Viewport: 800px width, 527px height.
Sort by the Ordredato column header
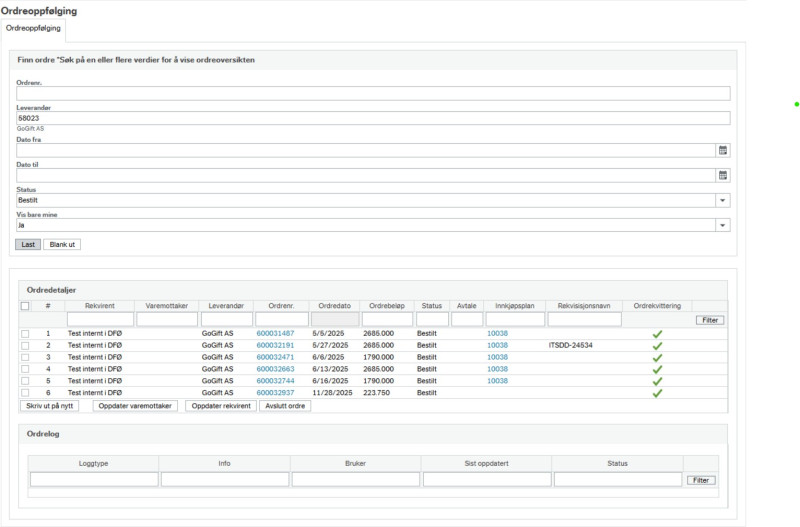pyautogui.click(x=335, y=306)
